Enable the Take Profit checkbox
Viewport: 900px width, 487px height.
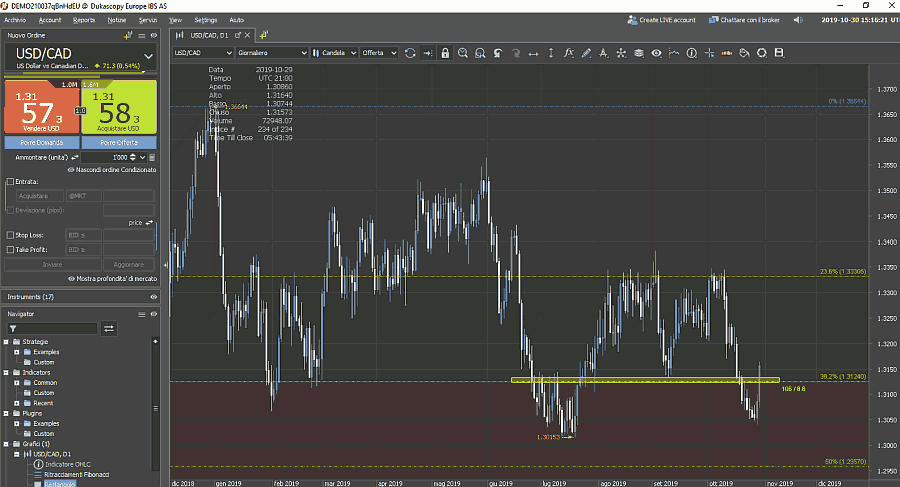pyautogui.click(x=11, y=249)
